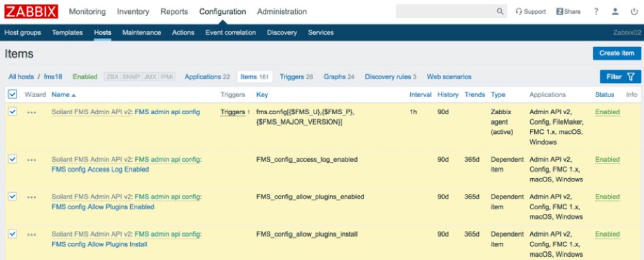
Task: Go to Event correlation submenu
Action: [x=231, y=32]
